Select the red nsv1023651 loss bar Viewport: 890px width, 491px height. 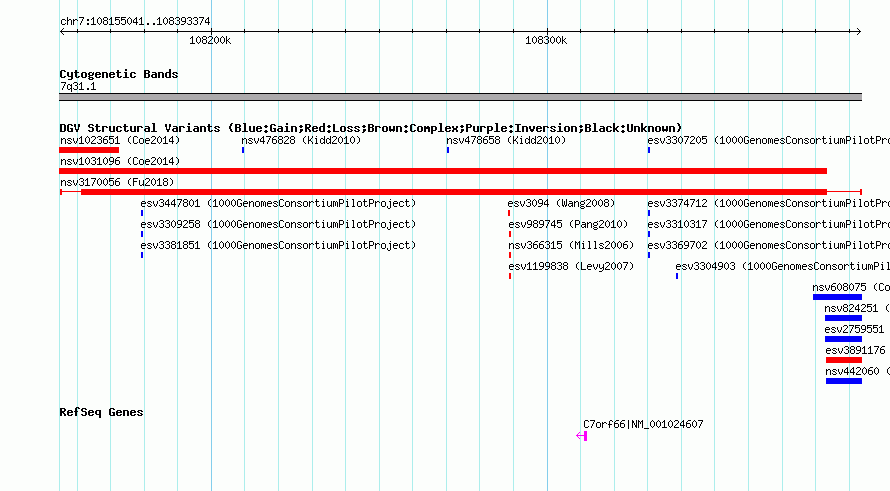point(89,150)
